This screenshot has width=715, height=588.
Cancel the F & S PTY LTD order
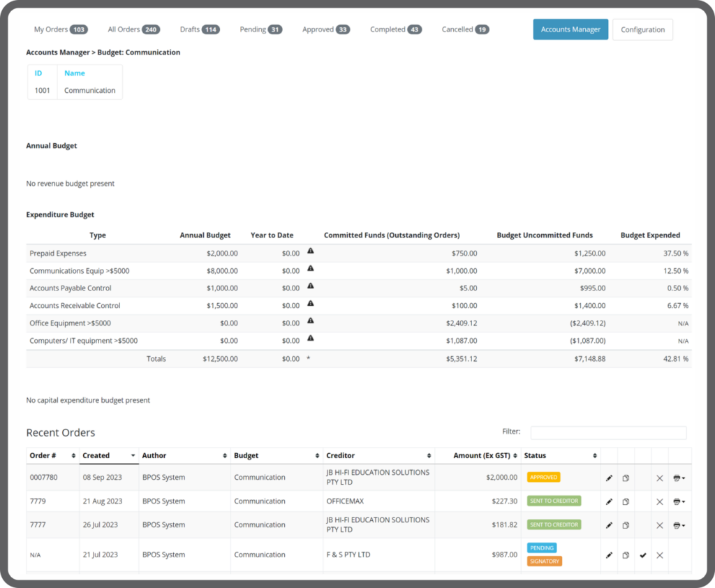(659, 555)
